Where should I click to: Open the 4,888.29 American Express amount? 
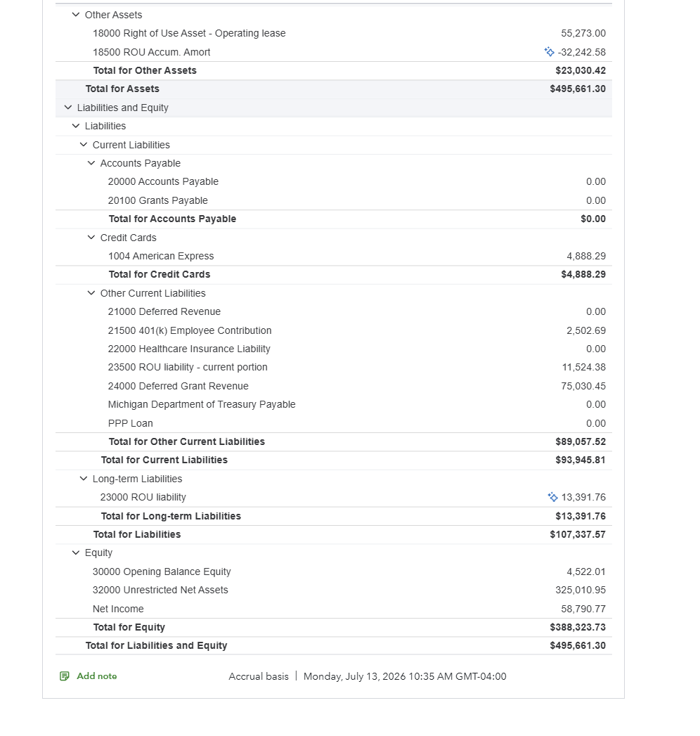click(586, 257)
